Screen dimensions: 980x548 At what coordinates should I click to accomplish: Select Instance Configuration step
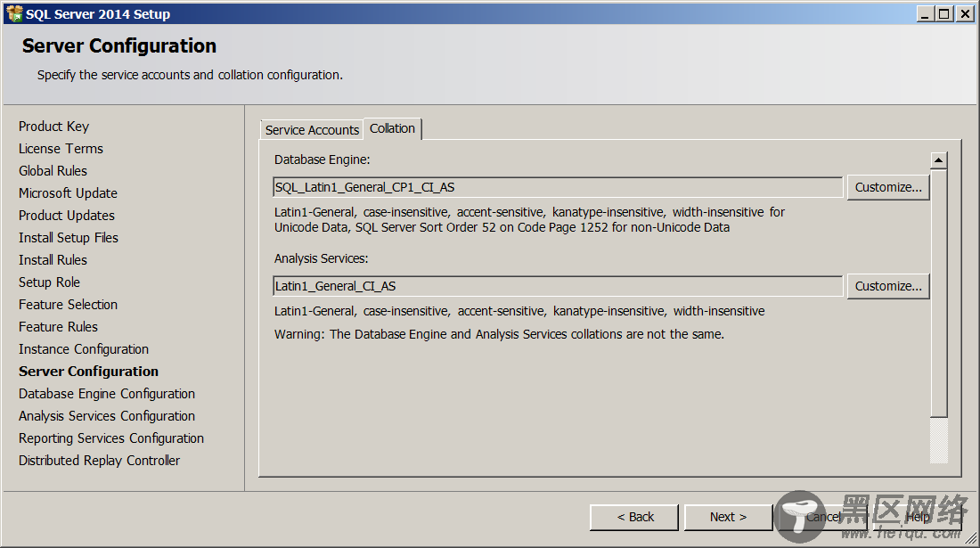[x=83, y=349]
